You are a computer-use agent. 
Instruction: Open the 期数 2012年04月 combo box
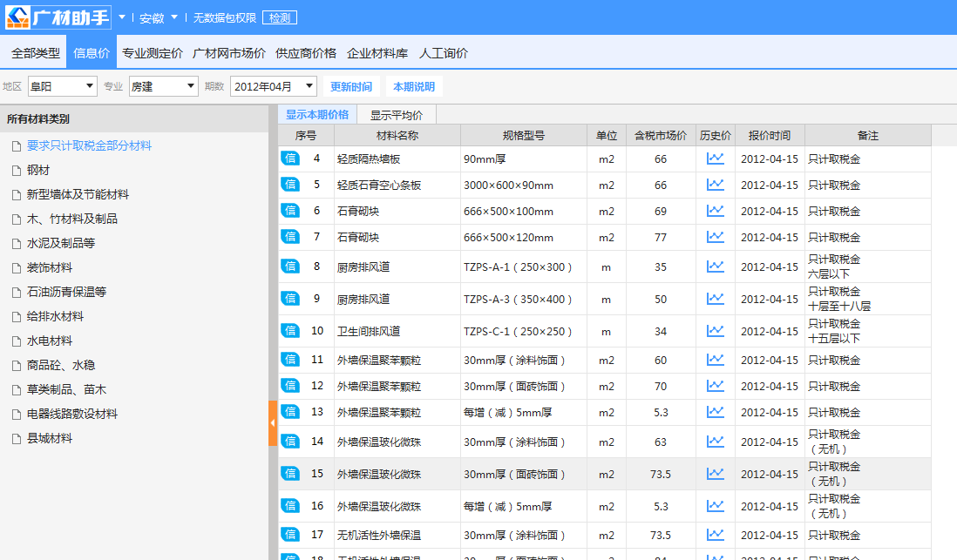click(x=273, y=86)
